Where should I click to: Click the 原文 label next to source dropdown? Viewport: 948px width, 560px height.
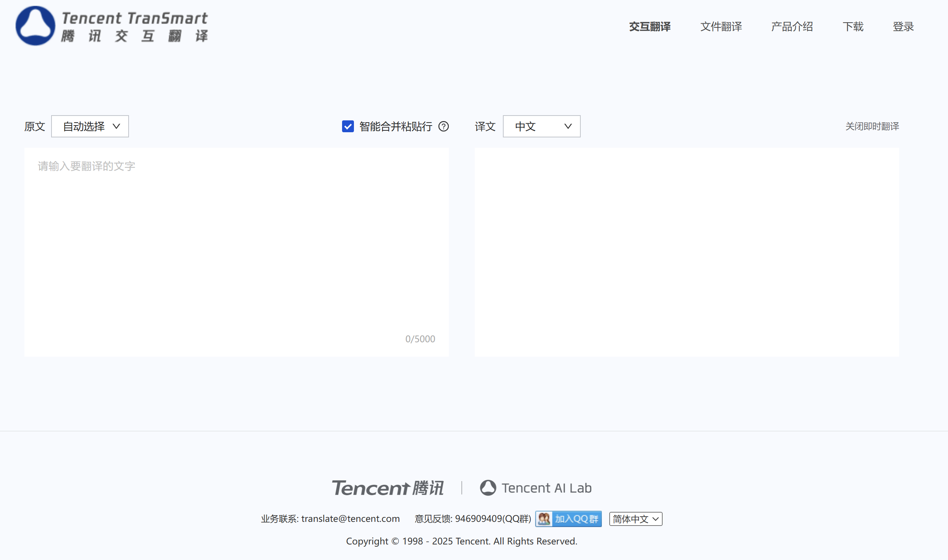34,126
